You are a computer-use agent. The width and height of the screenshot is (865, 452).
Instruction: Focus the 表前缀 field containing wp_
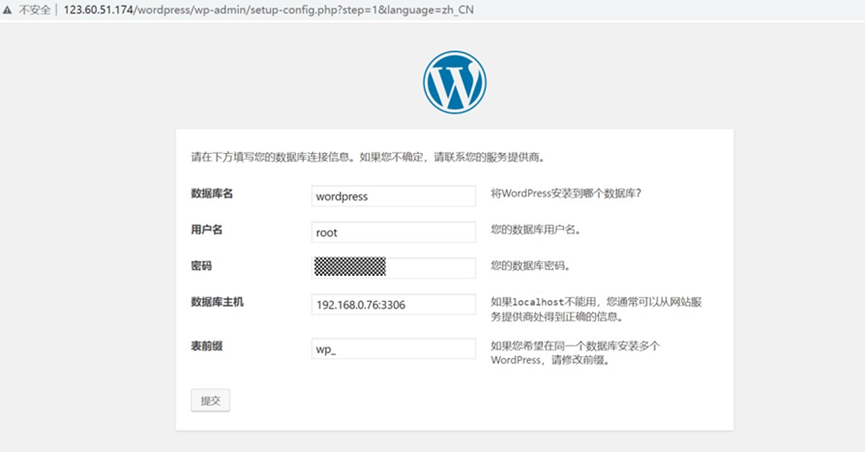pos(393,349)
